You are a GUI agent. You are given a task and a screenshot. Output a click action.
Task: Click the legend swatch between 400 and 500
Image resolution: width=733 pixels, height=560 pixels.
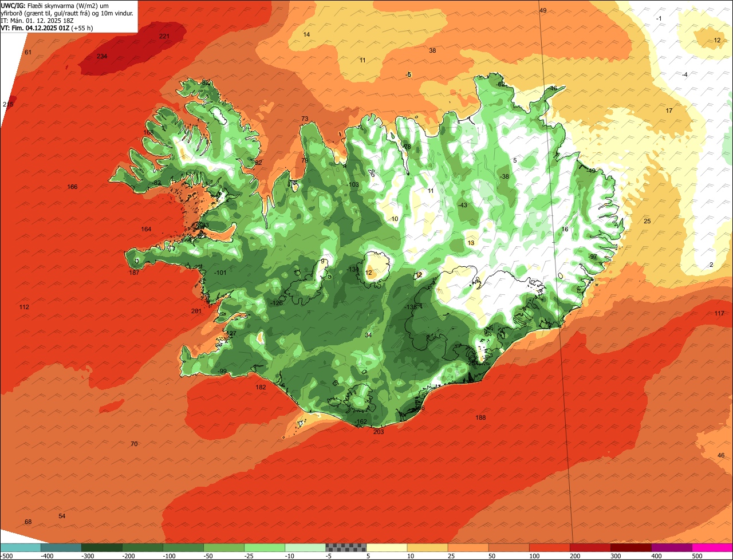(671, 547)
